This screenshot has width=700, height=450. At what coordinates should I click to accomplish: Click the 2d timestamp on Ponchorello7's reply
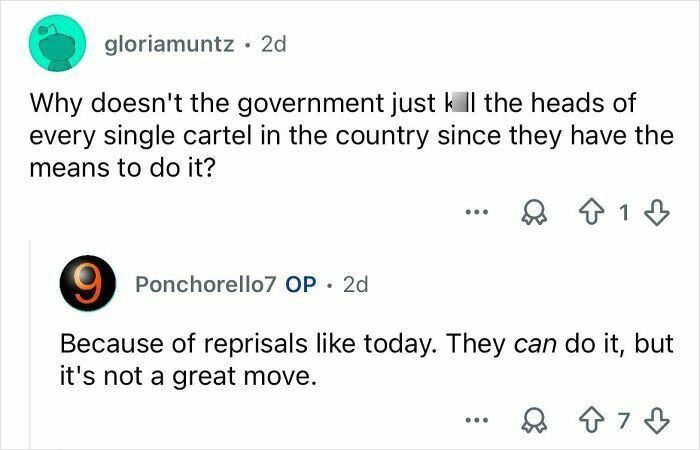(x=355, y=284)
